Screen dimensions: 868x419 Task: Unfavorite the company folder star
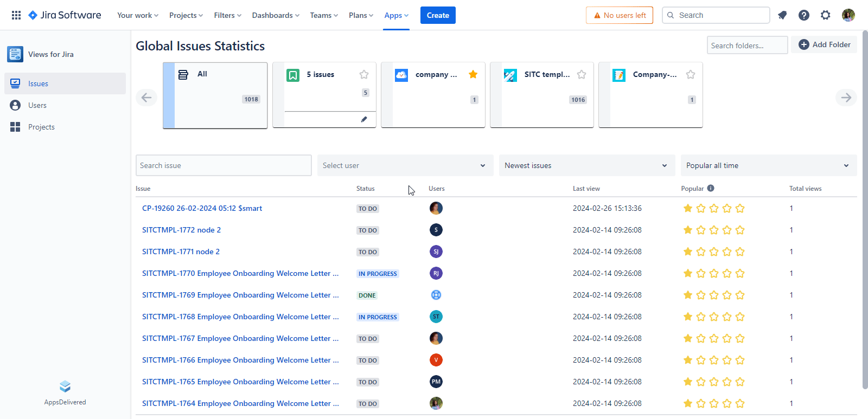tap(473, 74)
